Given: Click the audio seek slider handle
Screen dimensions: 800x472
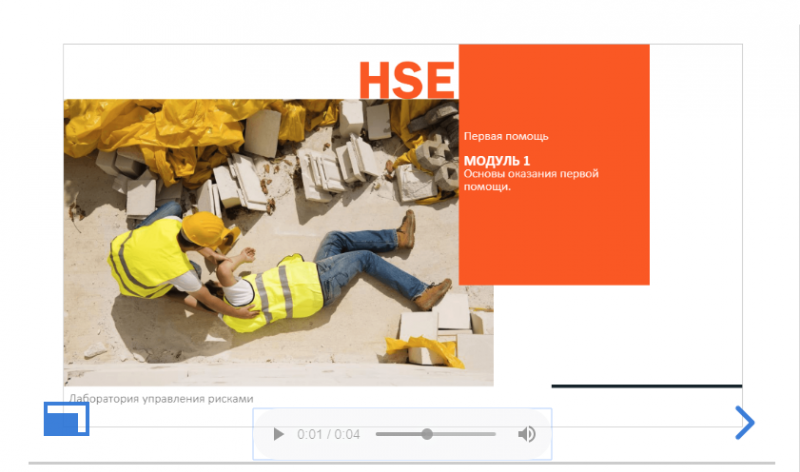Looking at the screenshot, I should pyautogui.click(x=427, y=434).
